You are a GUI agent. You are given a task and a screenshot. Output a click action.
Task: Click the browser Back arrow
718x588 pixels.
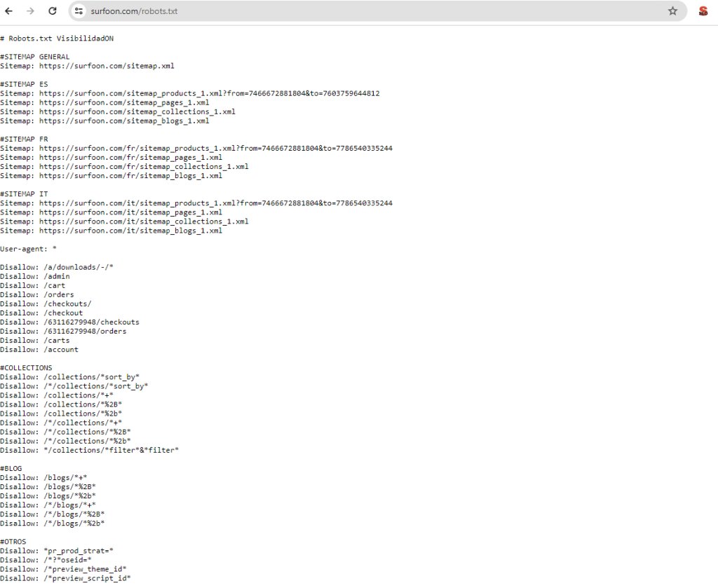[x=9, y=11]
